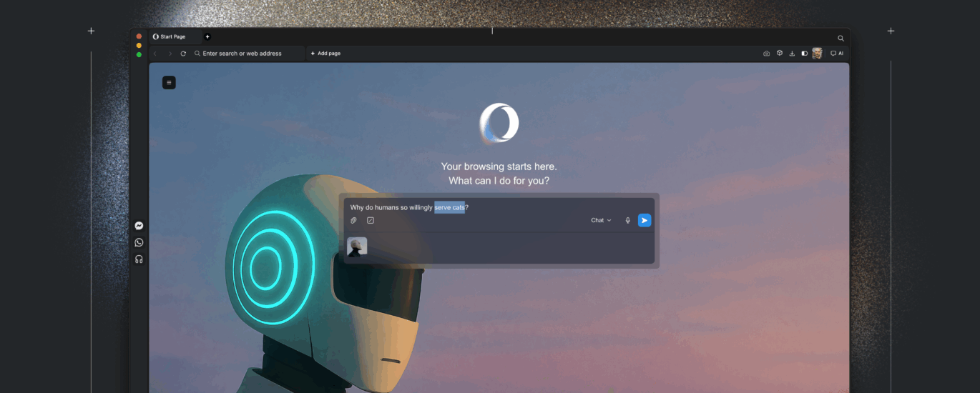This screenshot has height=393, width=980.
Task: Open the headphones music player icon
Action: pos(139,259)
